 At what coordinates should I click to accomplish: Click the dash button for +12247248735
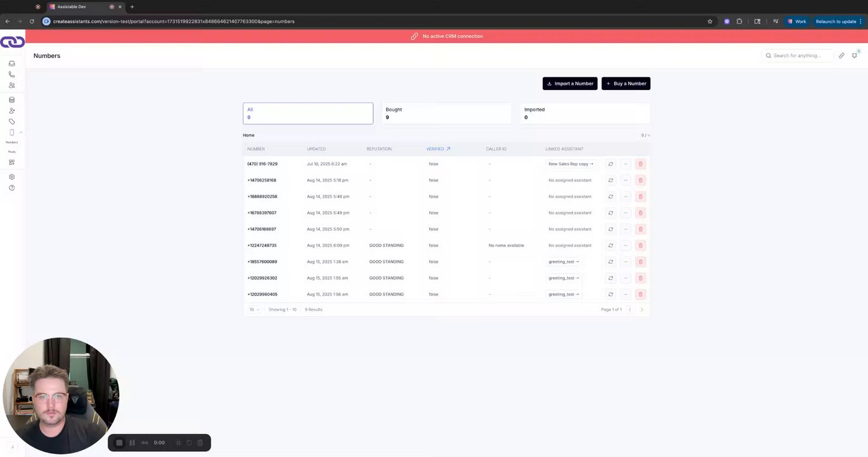tap(625, 246)
